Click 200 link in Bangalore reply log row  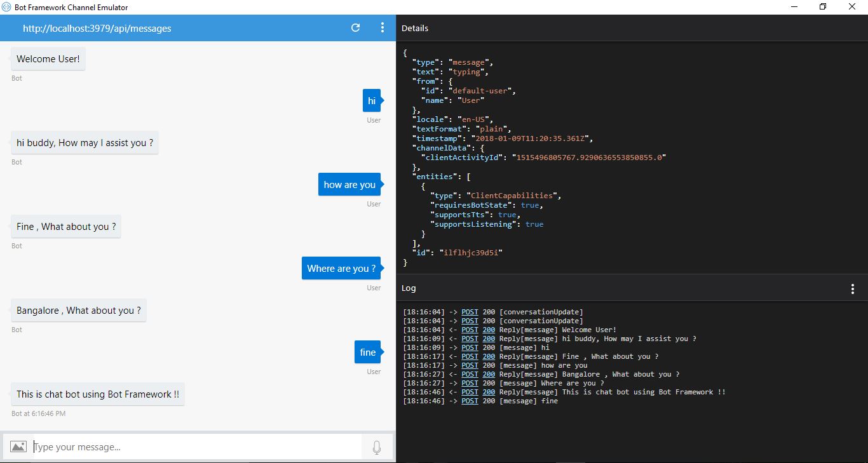[x=489, y=374]
